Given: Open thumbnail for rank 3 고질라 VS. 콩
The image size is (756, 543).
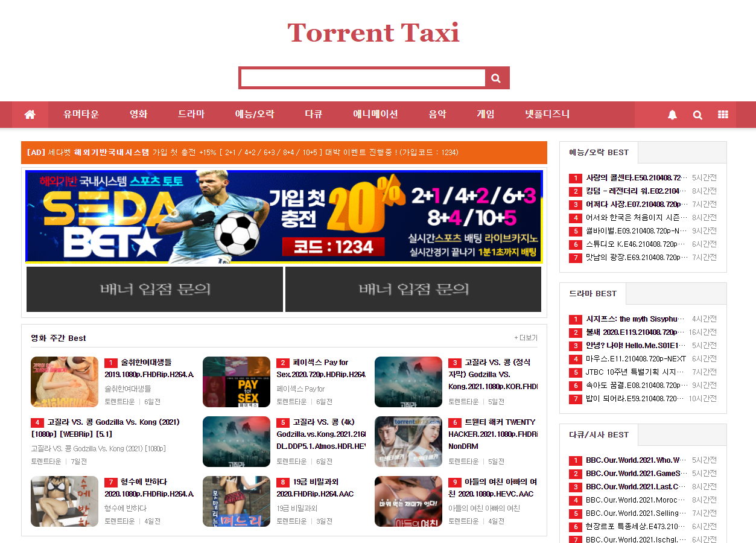Looking at the screenshot, I should click(x=408, y=382).
